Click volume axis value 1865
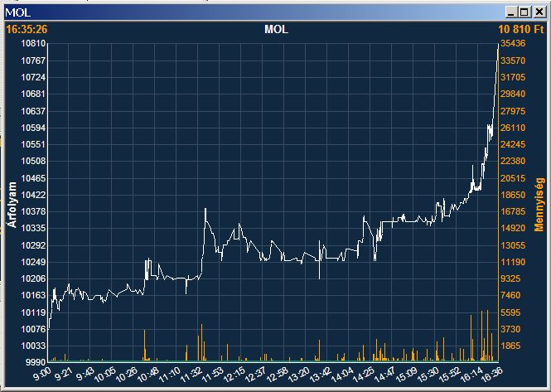The height and width of the screenshot is (392, 551). point(510,346)
